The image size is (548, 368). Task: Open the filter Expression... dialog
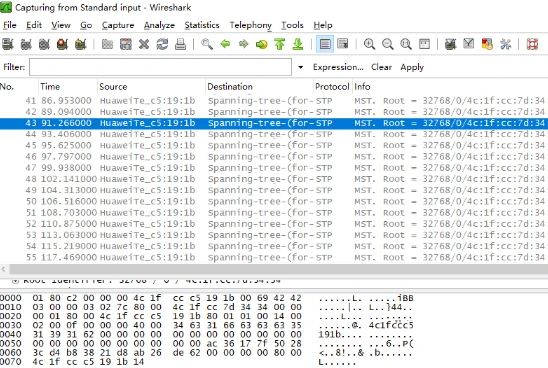coord(338,67)
